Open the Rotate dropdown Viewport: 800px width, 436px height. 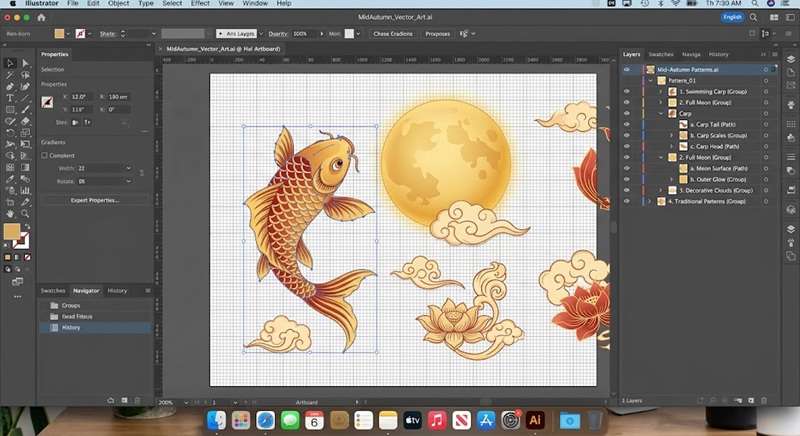pos(129,181)
